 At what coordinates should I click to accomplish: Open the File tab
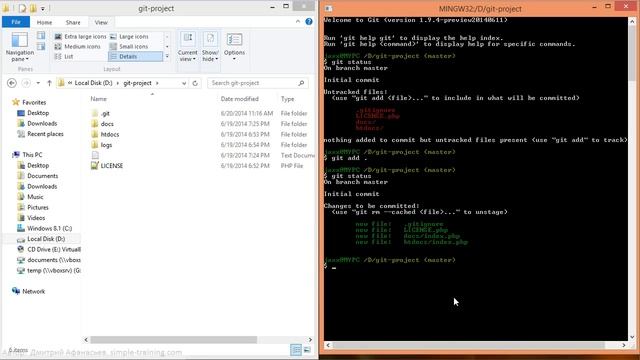click(16, 22)
